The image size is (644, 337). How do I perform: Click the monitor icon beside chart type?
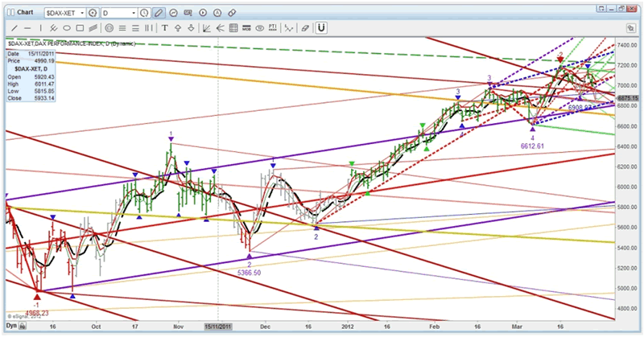(188, 13)
